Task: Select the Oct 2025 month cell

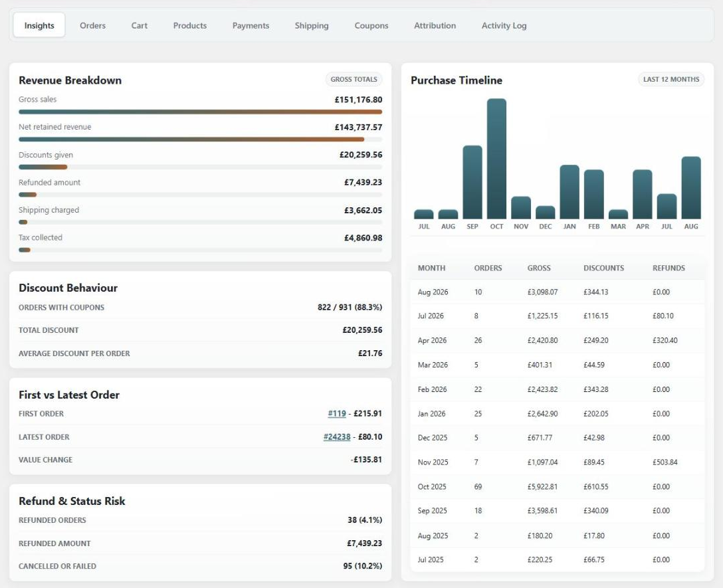Action: point(432,486)
